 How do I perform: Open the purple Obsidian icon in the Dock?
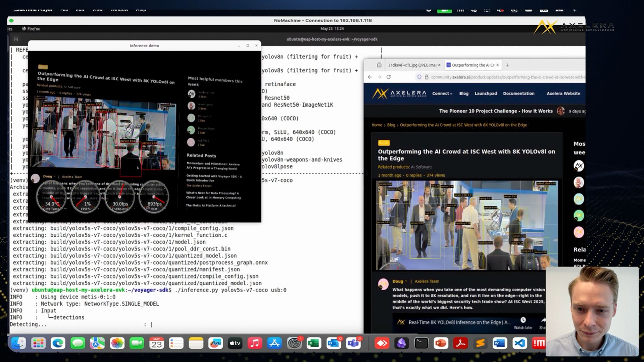click(x=401, y=343)
